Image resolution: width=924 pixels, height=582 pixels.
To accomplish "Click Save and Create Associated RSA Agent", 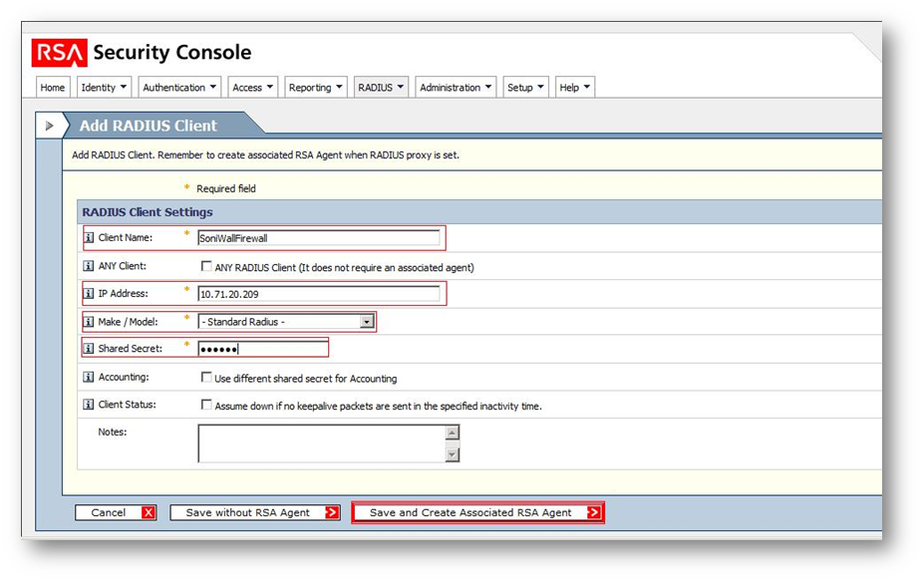I will click(x=477, y=512).
